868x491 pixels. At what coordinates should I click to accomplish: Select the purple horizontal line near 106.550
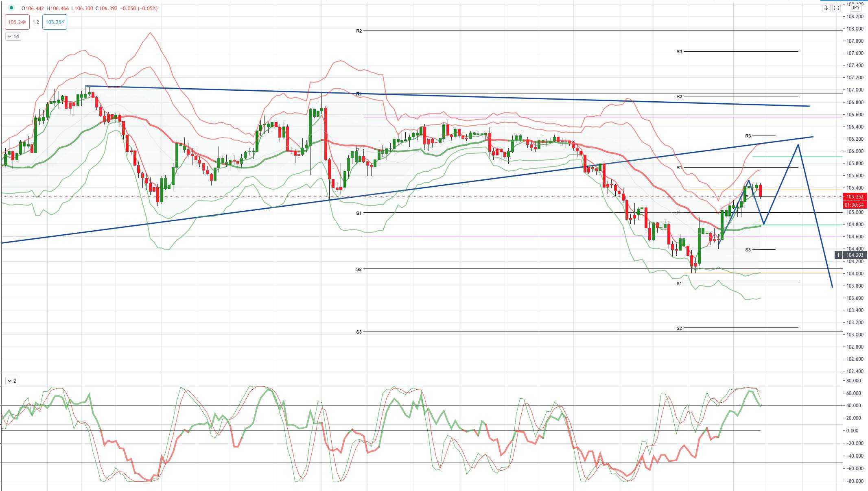pyautogui.click(x=602, y=117)
